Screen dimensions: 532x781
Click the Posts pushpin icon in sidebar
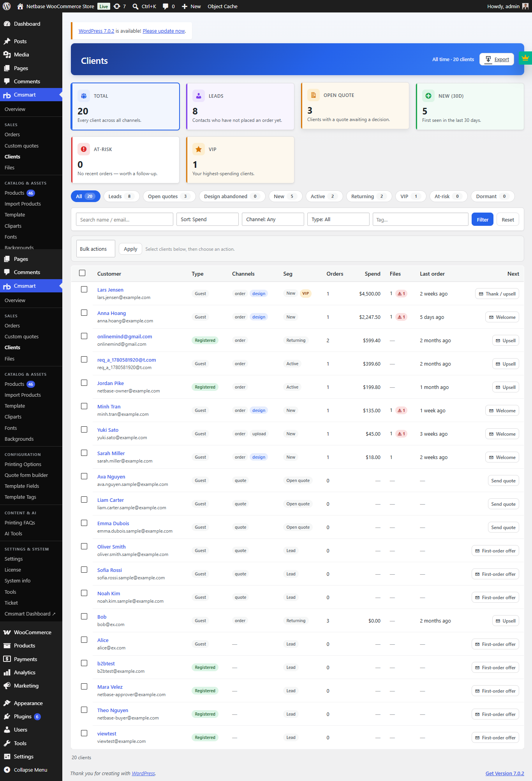coord(7,41)
